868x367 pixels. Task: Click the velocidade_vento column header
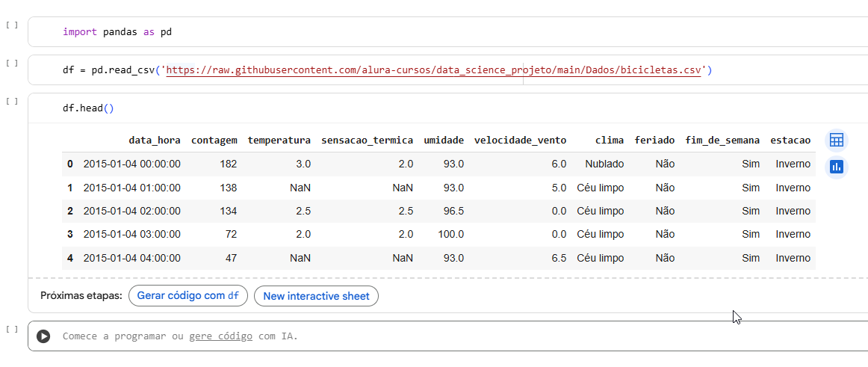click(521, 141)
